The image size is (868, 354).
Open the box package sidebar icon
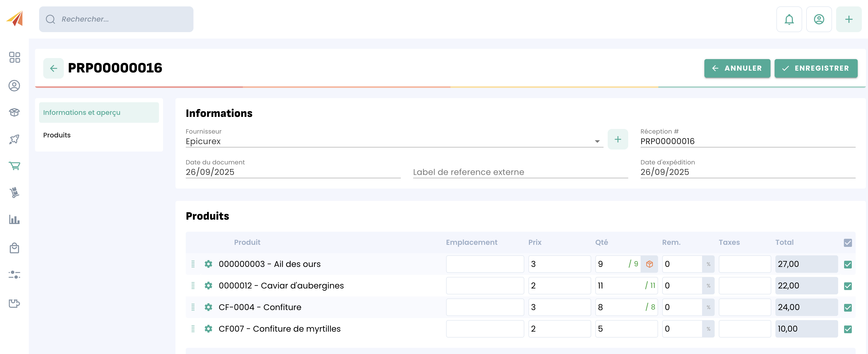pyautogui.click(x=14, y=112)
